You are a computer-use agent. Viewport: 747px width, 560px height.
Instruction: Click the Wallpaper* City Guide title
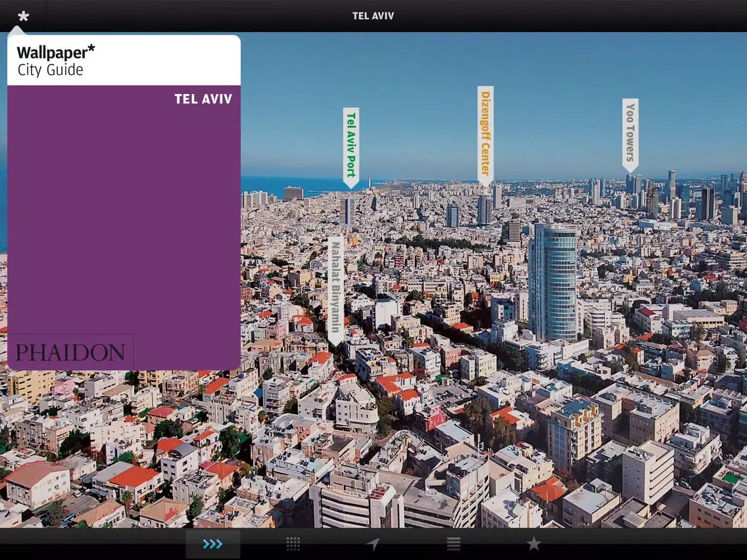pos(56,60)
